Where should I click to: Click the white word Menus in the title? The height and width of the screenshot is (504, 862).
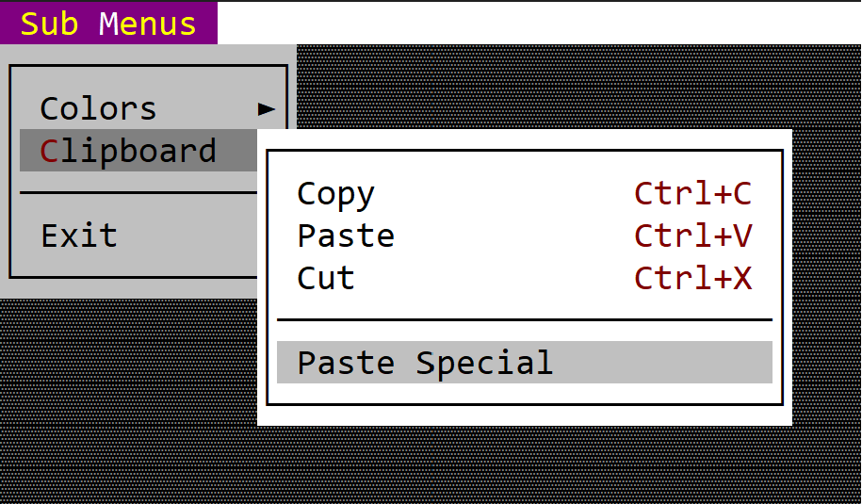[147, 24]
